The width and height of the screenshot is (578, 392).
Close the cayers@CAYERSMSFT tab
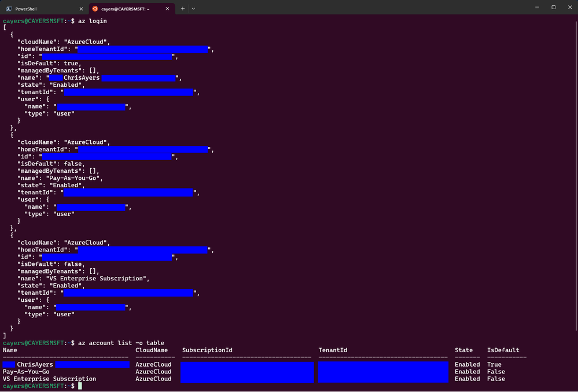[167, 9]
